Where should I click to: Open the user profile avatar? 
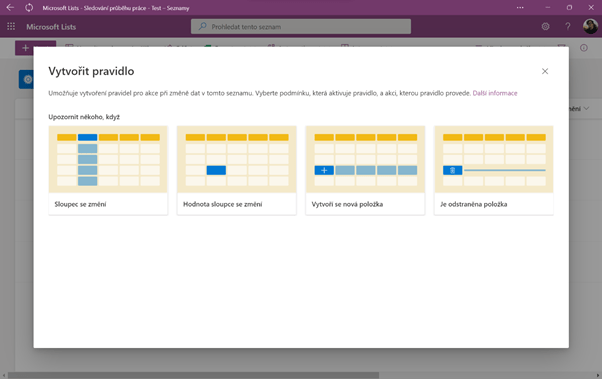point(590,26)
